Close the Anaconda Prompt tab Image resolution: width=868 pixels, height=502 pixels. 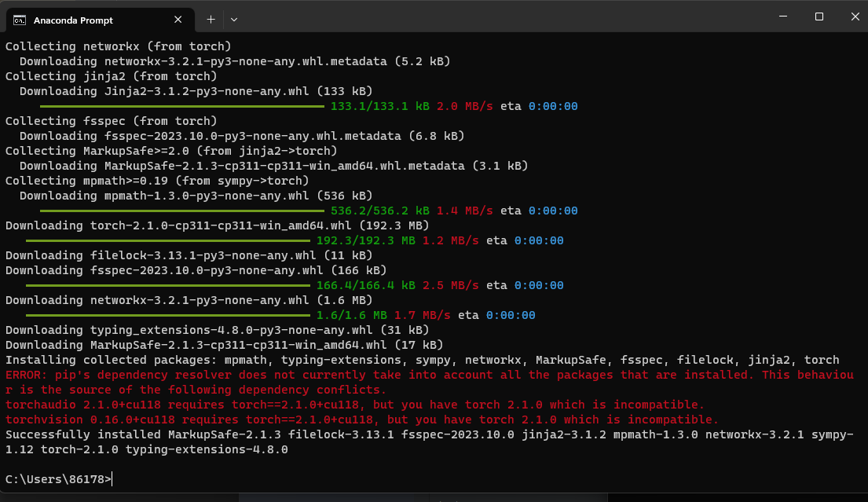tap(178, 20)
